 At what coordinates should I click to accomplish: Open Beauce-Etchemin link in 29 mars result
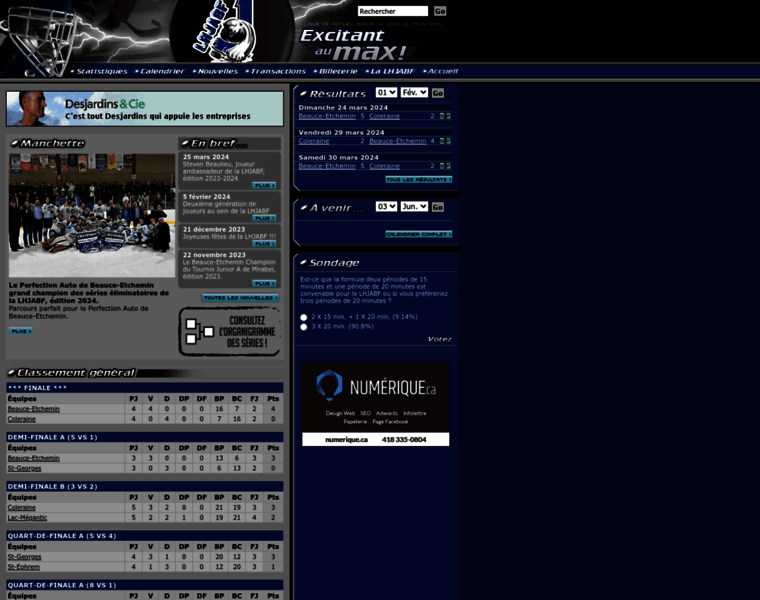397,141
